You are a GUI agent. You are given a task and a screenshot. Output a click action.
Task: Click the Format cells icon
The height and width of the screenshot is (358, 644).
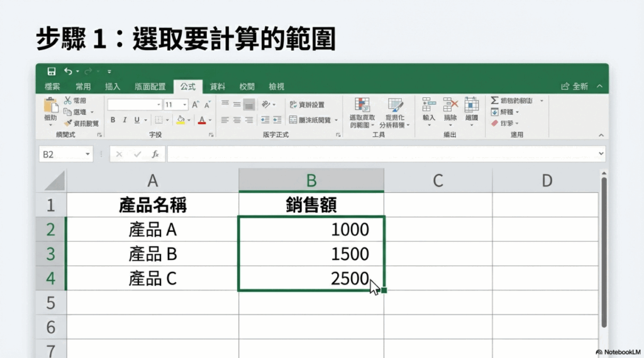(x=472, y=104)
